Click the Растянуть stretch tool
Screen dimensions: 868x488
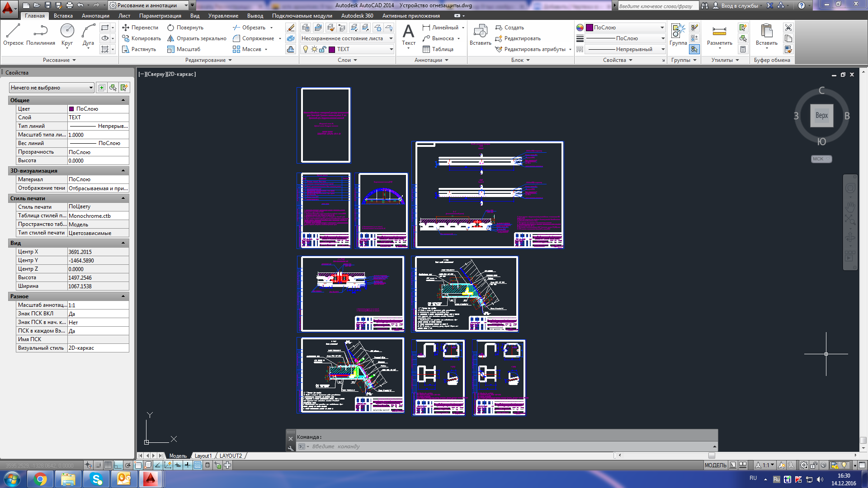point(139,49)
